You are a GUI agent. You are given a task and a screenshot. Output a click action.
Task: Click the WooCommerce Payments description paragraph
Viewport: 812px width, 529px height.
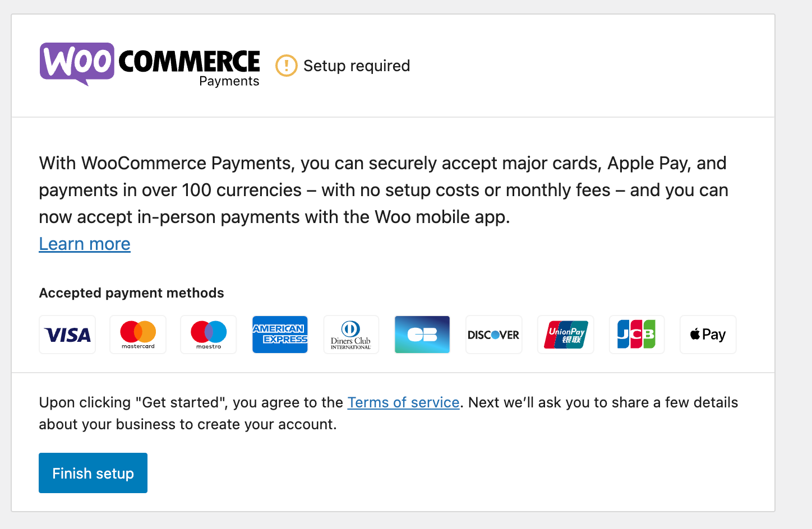(x=383, y=190)
